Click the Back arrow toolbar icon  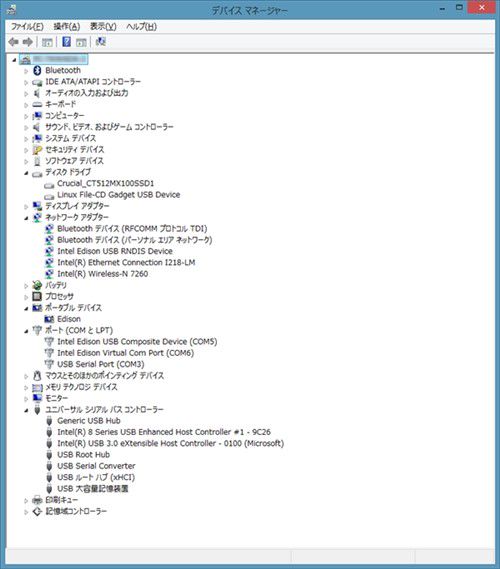(13, 42)
